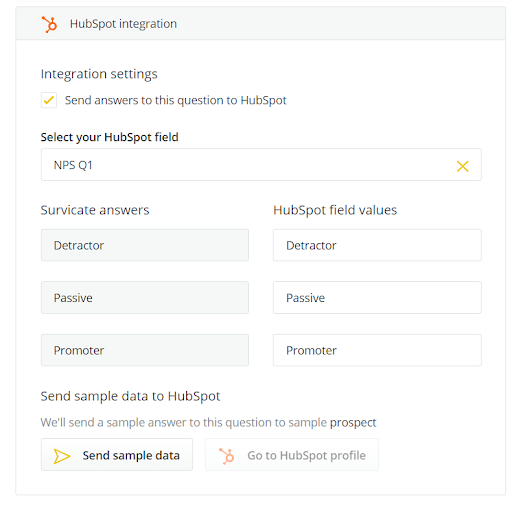Click the word 'prospect' in the description
This screenshot has height=505, width=512.
(x=353, y=423)
